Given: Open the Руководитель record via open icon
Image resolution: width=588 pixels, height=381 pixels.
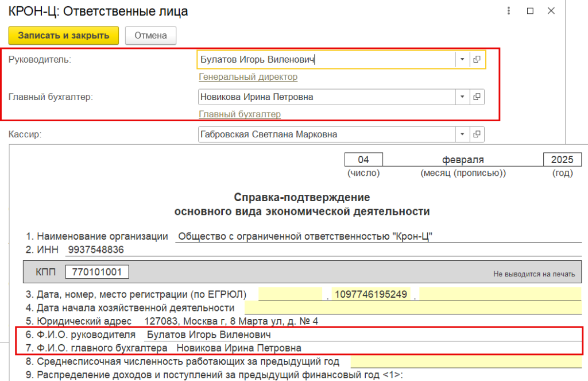Looking at the screenshot, I should tap(477, 59).
